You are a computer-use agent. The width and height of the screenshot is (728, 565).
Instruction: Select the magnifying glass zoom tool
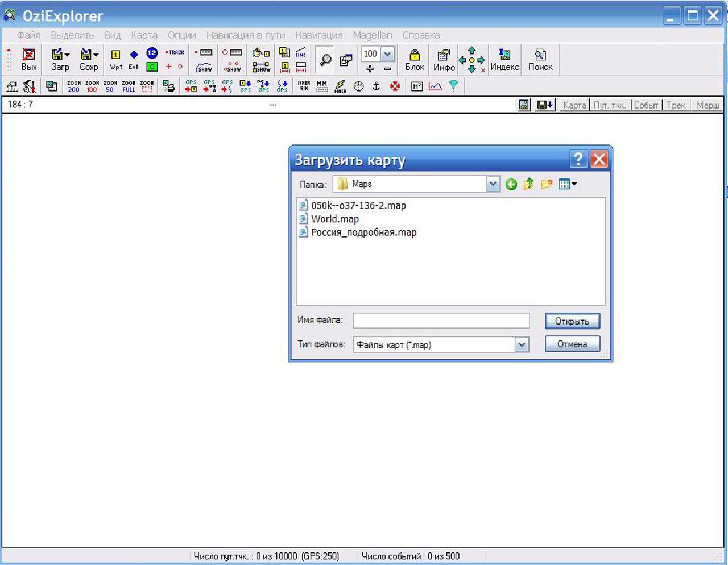click(325, 60)
